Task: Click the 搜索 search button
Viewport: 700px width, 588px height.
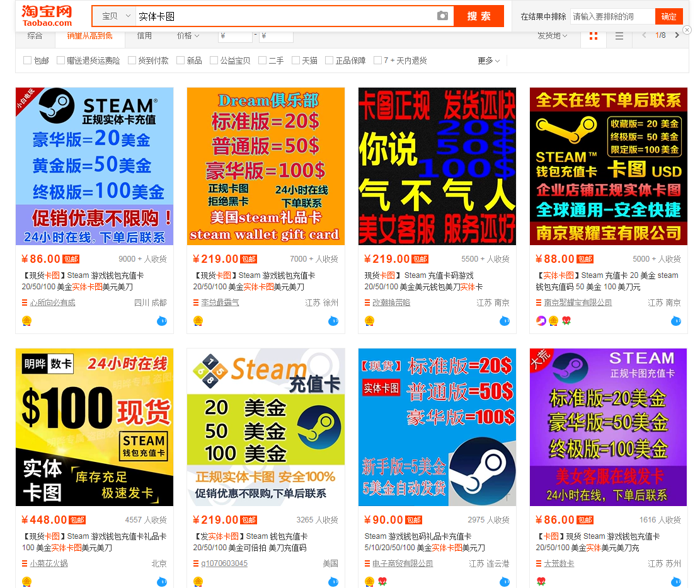Action: click(479, 16)
